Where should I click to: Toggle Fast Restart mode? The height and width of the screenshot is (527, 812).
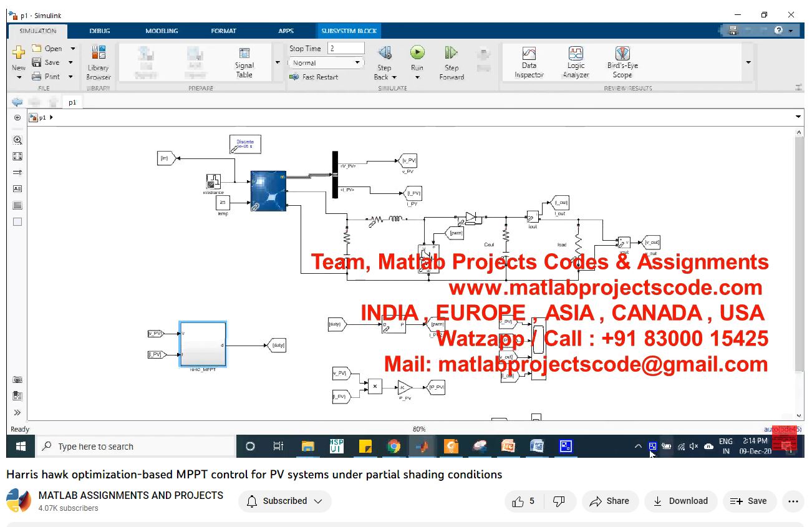tap(314, 77)
